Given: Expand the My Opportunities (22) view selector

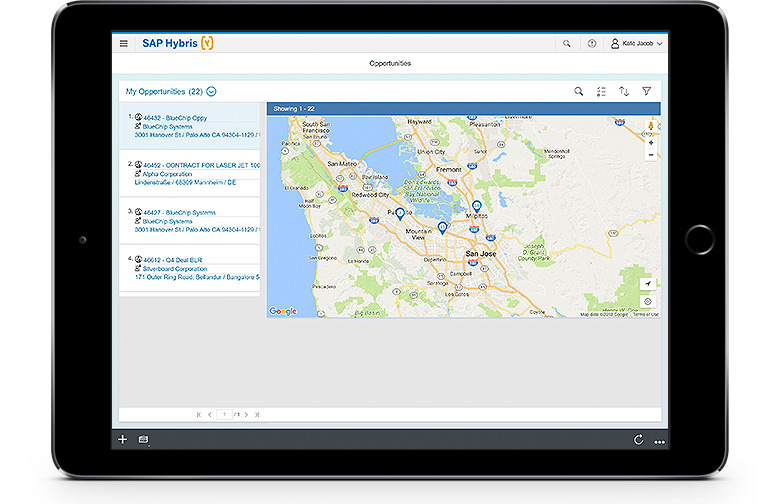Looking at the screenshot, I should pyautogui.click(x=211, y=92).
